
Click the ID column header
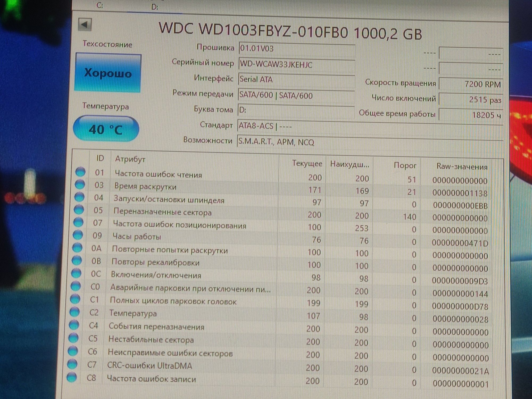tap(100, 158)
